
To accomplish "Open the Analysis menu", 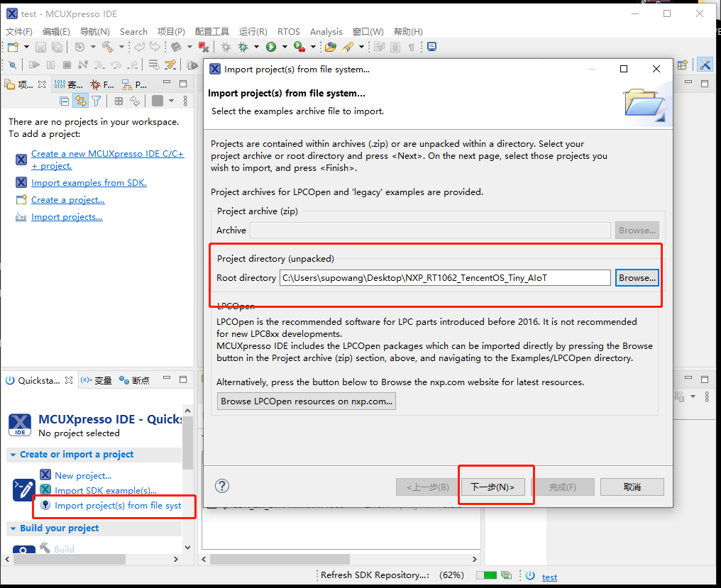I will point(326,32).
